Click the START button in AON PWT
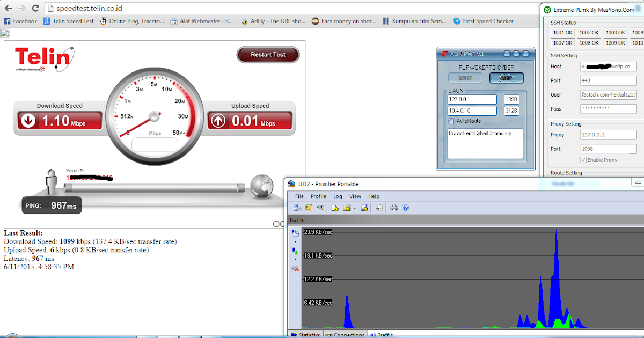The height and width of the screenshot is (338, 644). pos(465,78)
